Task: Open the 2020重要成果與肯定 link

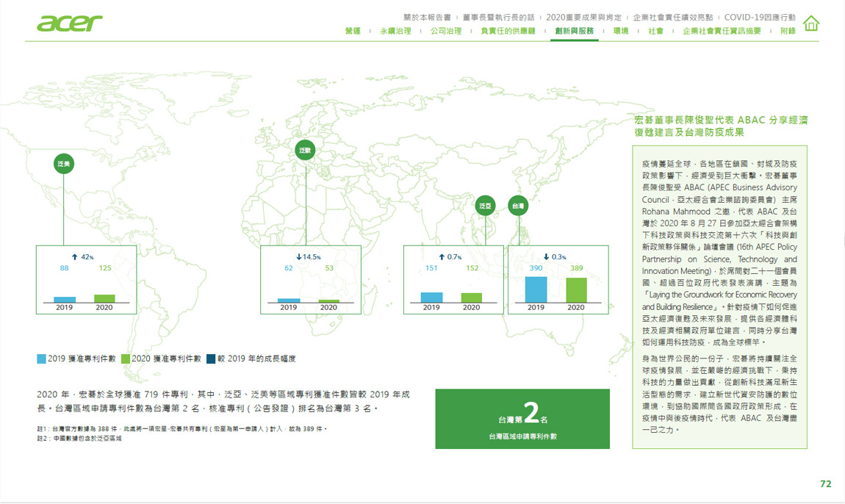Action: pos(582,17)
